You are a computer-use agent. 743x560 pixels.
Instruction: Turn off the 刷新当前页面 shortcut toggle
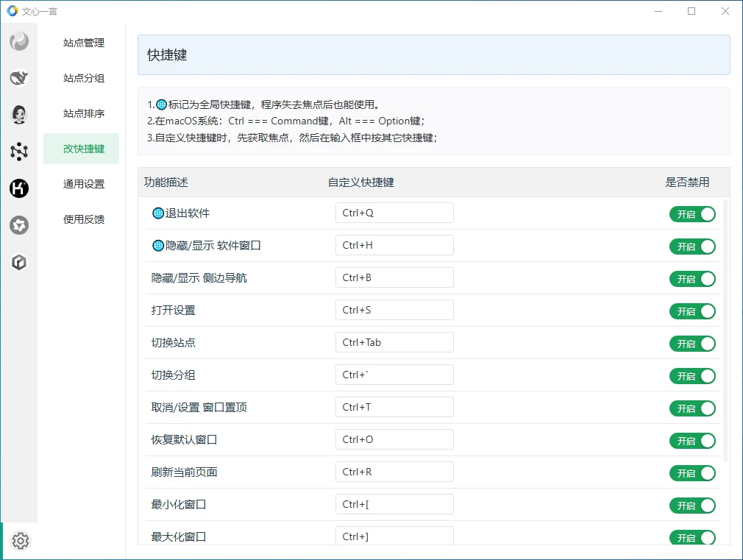[x=692, y=473]
